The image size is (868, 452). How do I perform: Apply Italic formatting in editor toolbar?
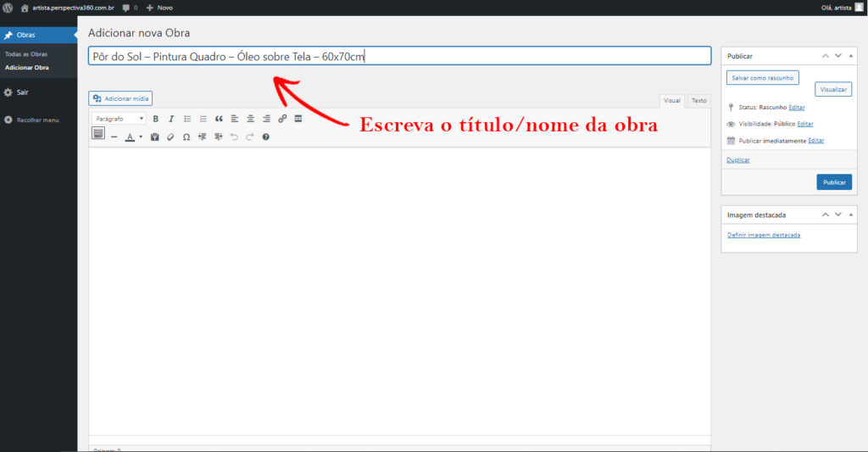[x=171, y=119]
